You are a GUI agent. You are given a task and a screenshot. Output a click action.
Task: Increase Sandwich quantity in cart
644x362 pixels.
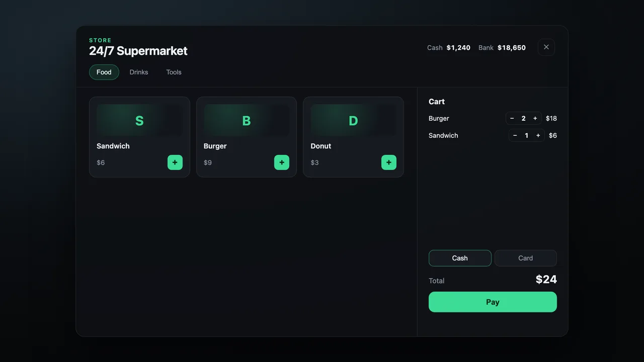(x=538, y=135)
